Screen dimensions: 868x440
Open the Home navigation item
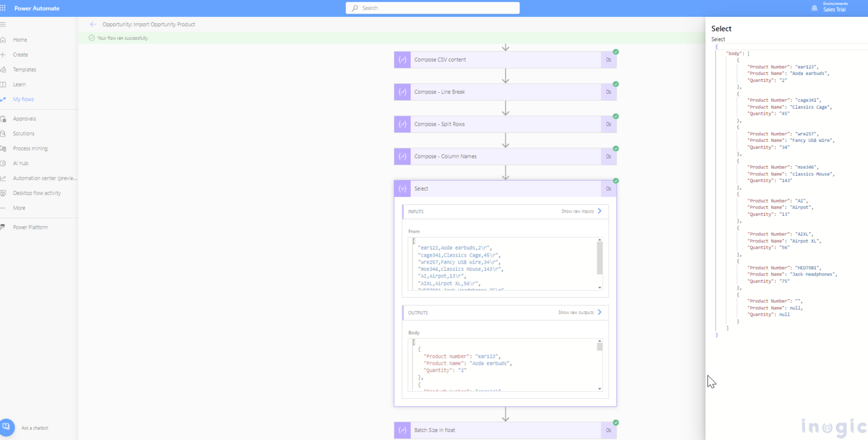pos(20,40)
